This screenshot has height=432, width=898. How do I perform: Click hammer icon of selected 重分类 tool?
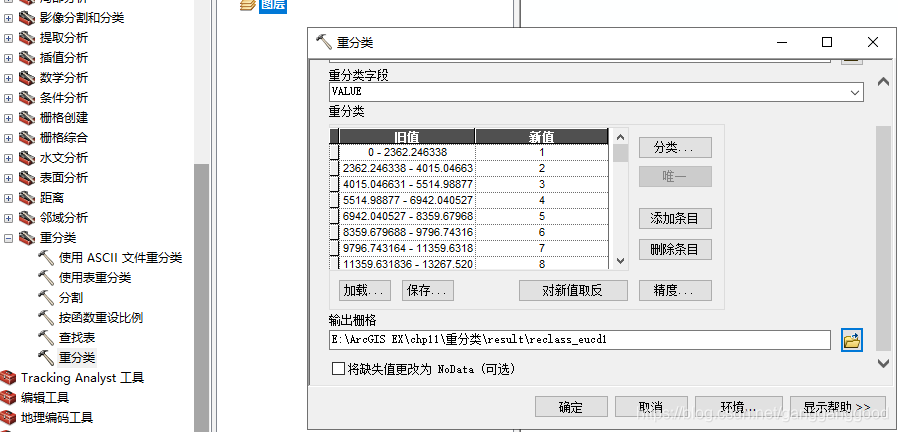[x=46, y=358]
